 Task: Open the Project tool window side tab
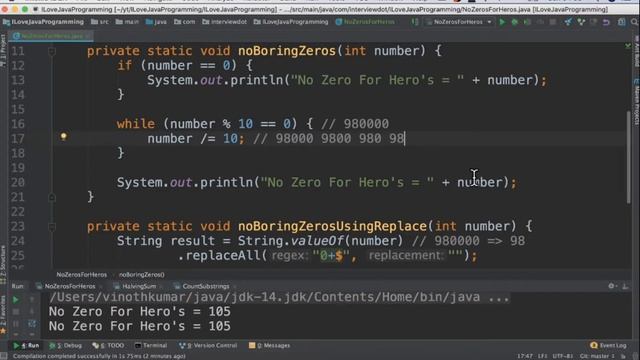[x=3, y=51]
